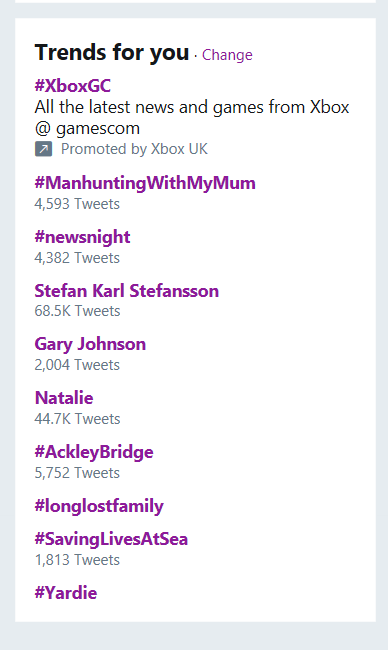Select the #ManhuntingWithMyMum trend

145,183
